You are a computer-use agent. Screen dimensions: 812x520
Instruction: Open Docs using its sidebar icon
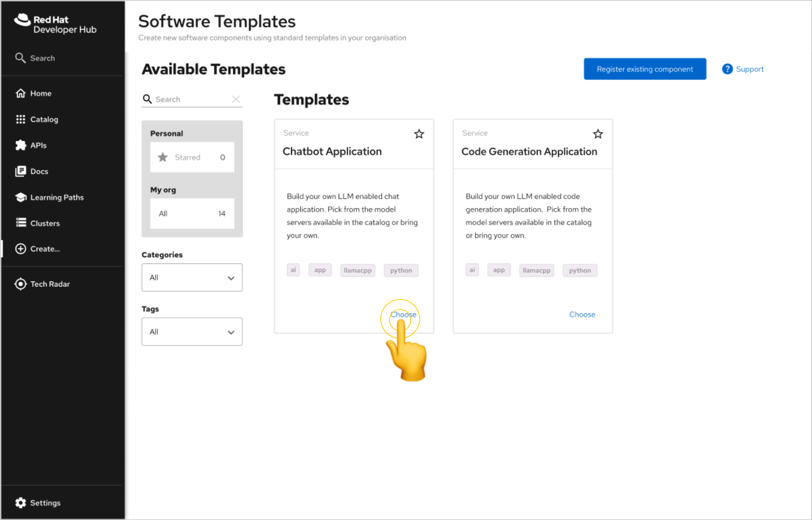20,171
